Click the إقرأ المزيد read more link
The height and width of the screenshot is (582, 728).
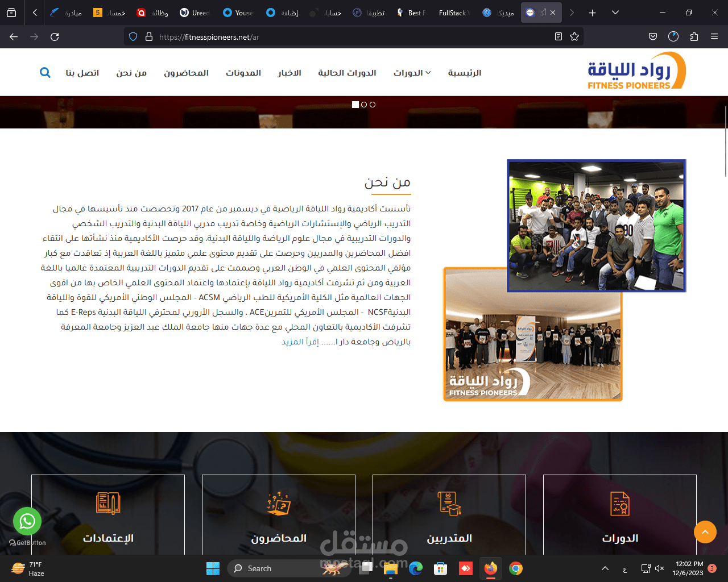click(x=300, y=342)
